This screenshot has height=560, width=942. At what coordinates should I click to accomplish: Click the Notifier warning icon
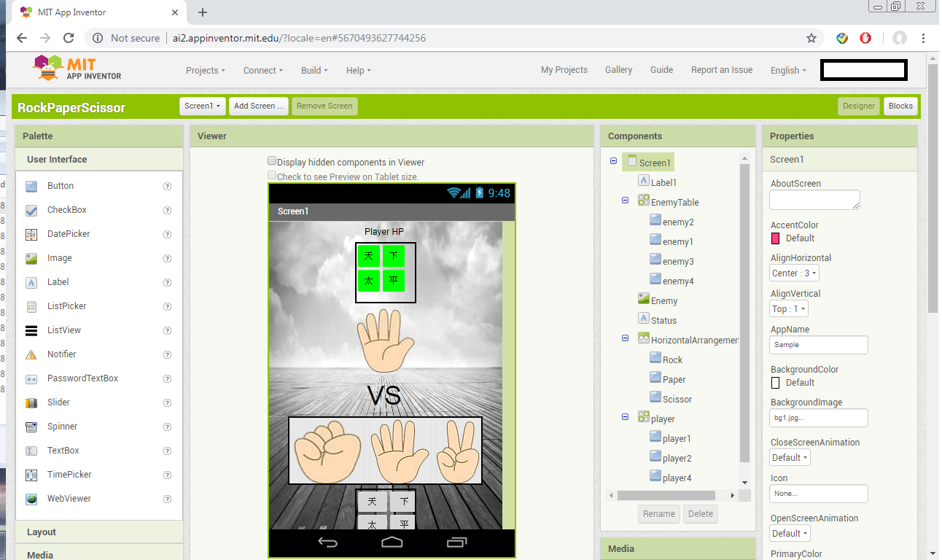[31, 354]
